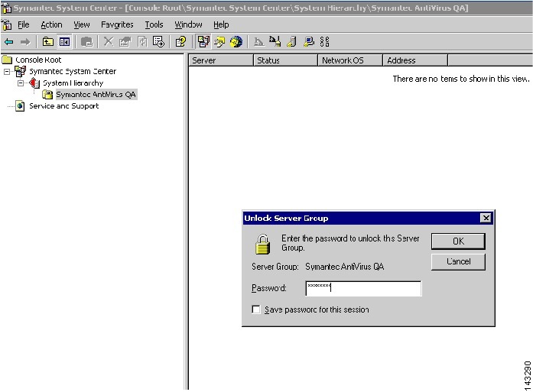Click the Password input field
This screenshot has width=533, height=392.
click(363, 288)
